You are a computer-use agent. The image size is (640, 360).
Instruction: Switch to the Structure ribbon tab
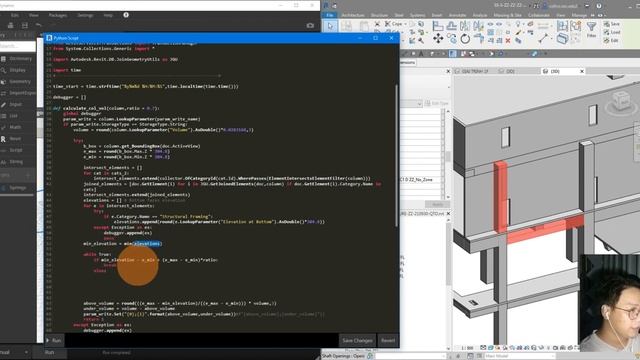pos(379,15)
